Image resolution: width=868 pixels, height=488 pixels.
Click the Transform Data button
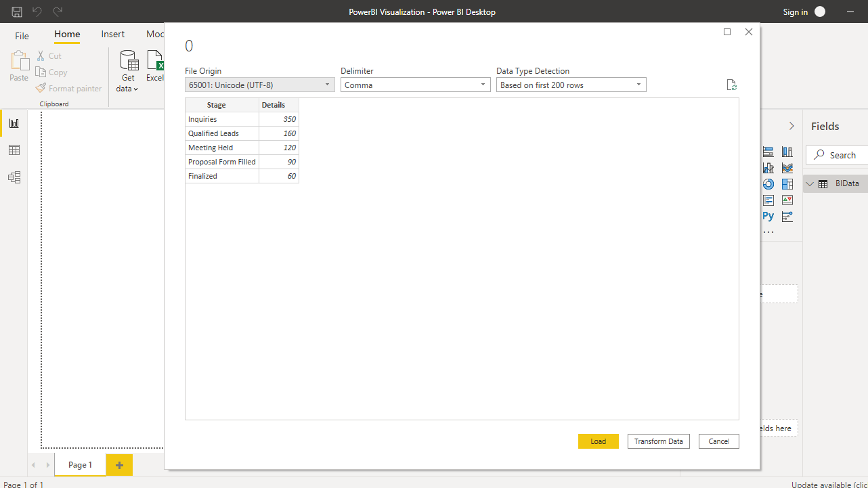658,441
